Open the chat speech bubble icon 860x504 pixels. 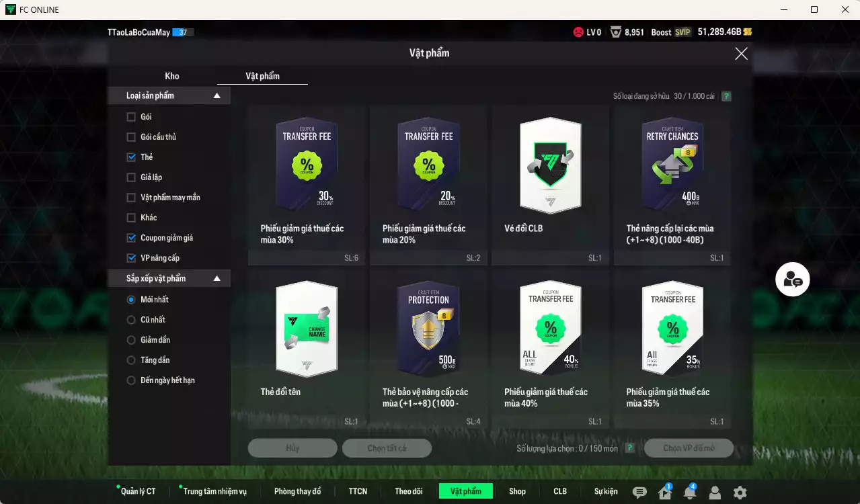639,493
